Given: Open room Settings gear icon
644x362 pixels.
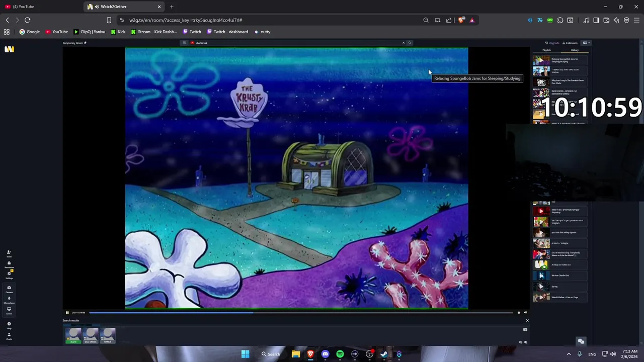Looking at the screenshot, I should pyautogui.click(x=9, y=275).
